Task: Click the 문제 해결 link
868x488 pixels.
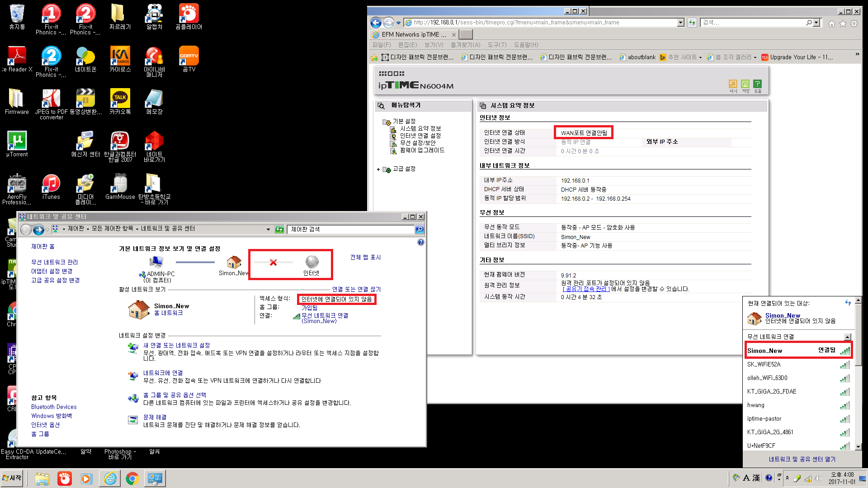Action: tap(155, 418)
